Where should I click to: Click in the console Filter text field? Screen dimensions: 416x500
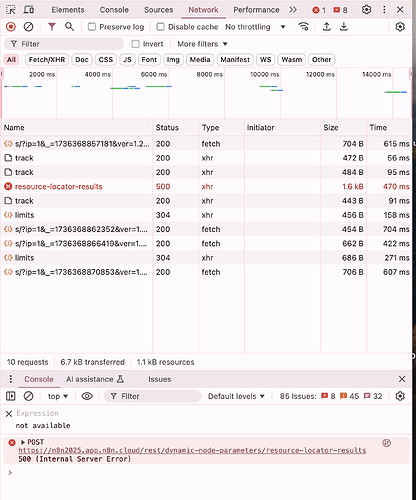click(x=152, y=396)
